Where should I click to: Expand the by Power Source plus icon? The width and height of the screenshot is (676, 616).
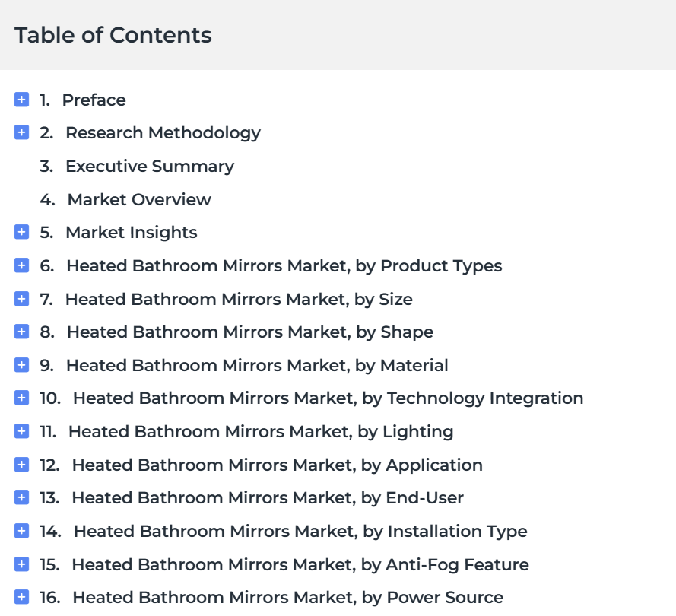21,597
